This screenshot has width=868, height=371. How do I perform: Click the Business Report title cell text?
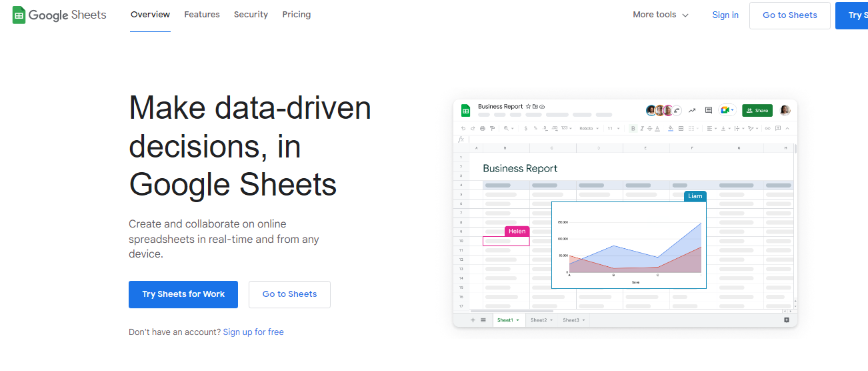click(x=520, y=168)
